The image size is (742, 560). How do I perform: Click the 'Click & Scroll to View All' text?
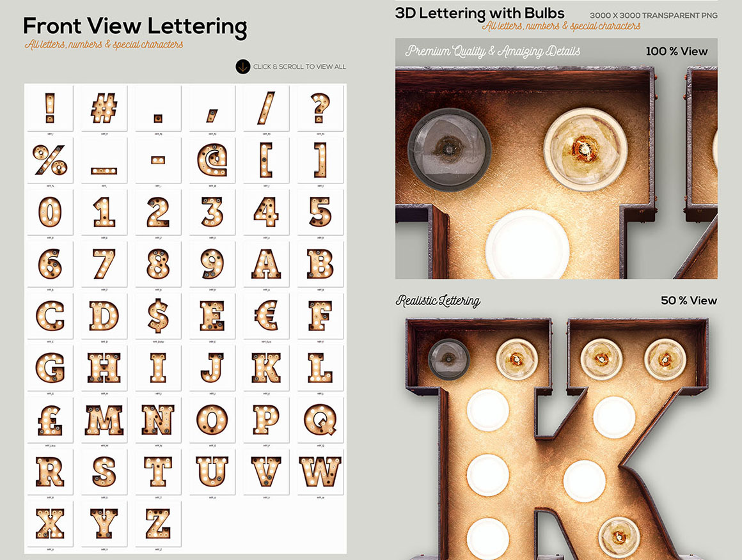[299, 66]
